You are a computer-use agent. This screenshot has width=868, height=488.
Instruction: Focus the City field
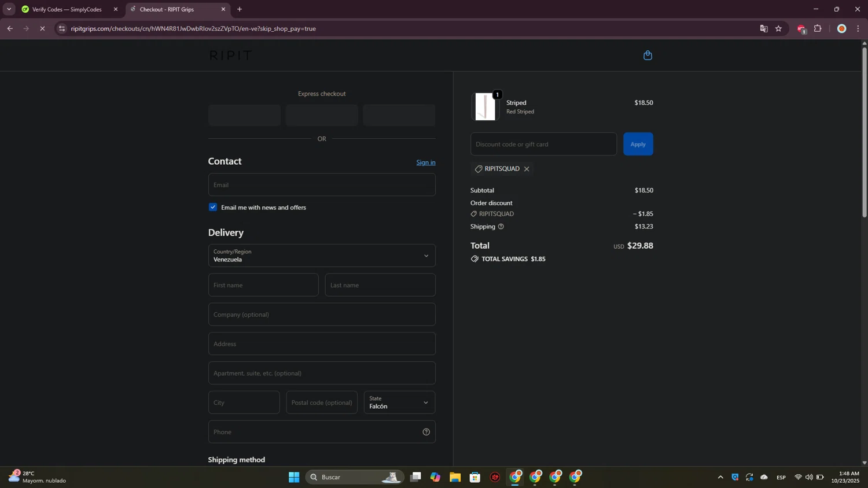(244, 402)
